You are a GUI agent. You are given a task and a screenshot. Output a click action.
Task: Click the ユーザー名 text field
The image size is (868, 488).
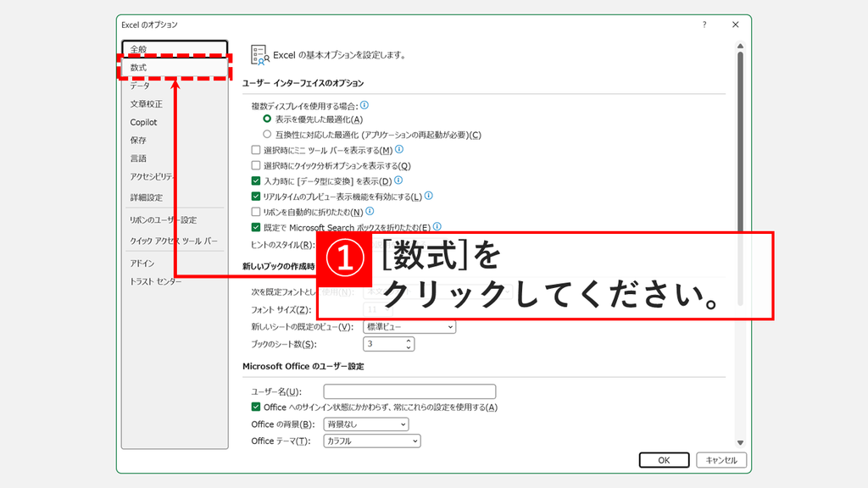pos(409,391)
